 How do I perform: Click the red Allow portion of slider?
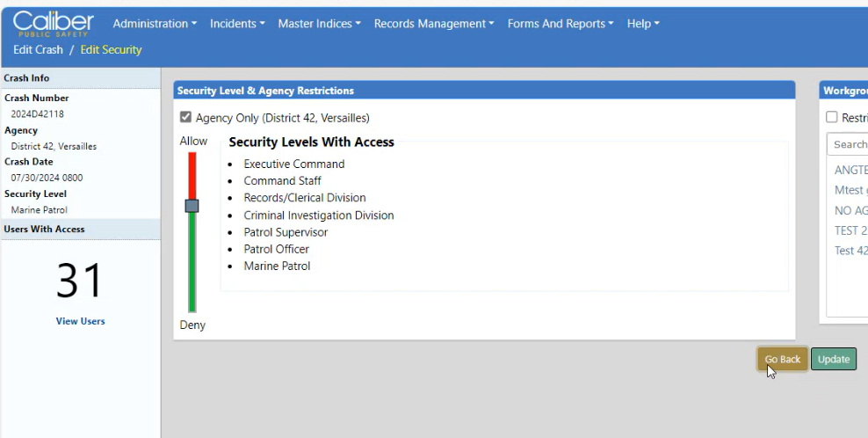point(192,174)
